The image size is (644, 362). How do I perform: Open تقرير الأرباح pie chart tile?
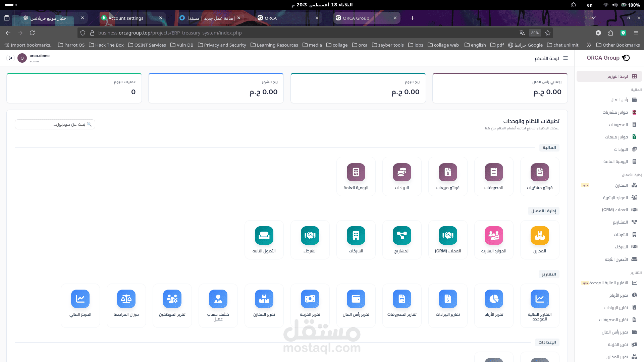tap(494, 305)
